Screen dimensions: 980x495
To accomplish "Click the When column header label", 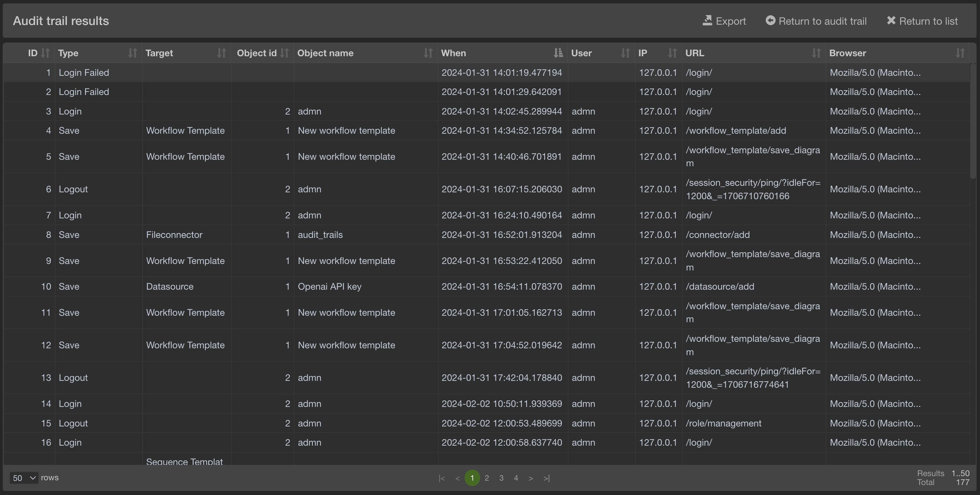I will click(x=453, y=53).
